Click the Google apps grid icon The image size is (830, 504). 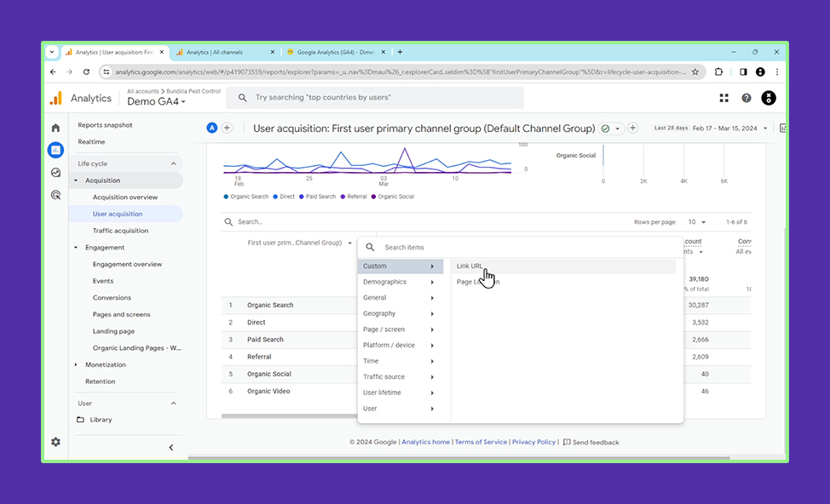(x=723, y=98)
